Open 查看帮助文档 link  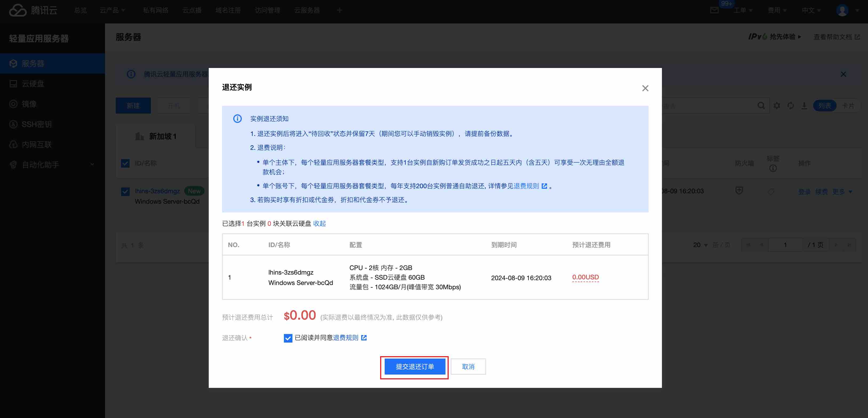836,37
